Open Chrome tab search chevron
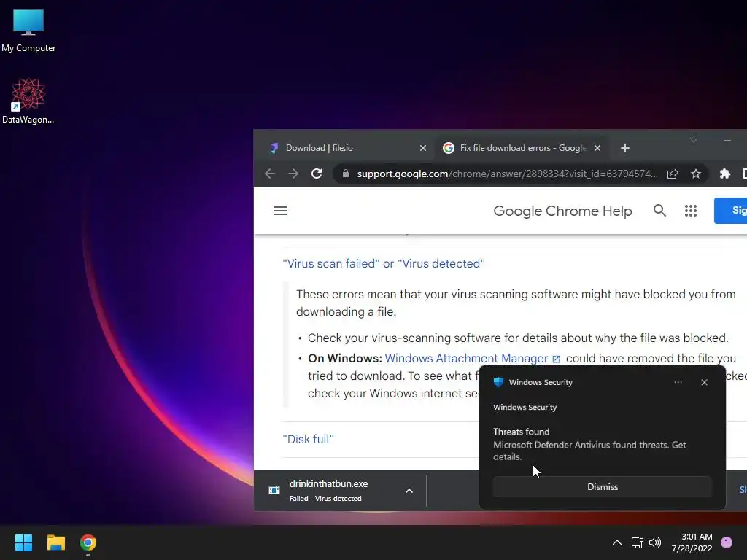This screenshot has height=560, width=747. [x=694, y=140]
